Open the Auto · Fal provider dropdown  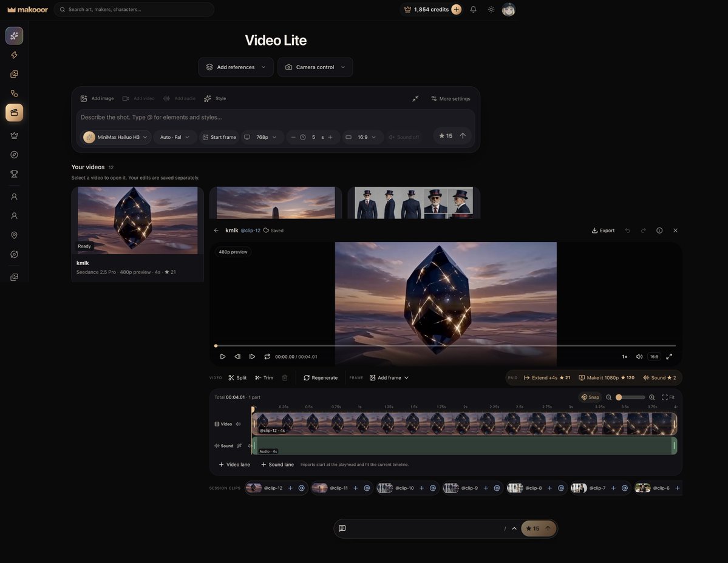coord(175,137)
